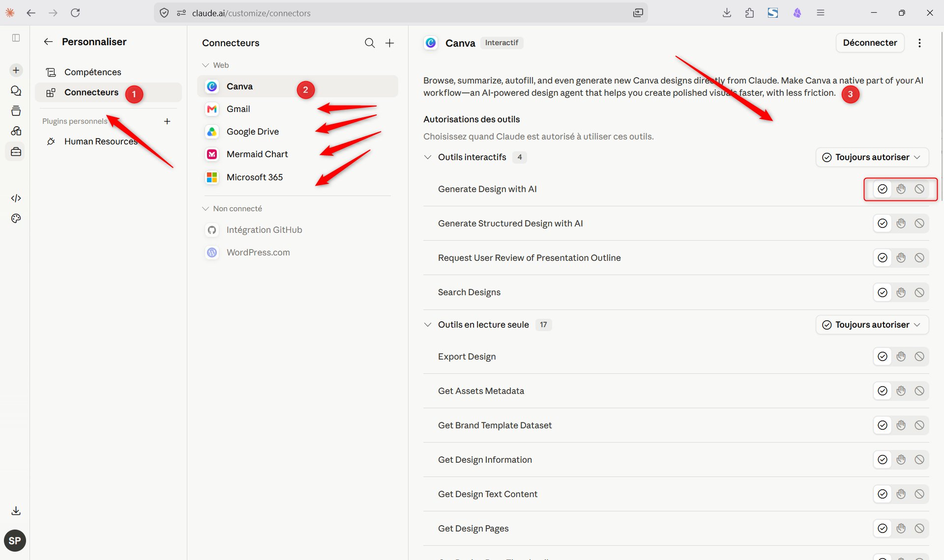944x560 pixels.
Task: Click the site info icon in address bar
Action: coord(181,13)
